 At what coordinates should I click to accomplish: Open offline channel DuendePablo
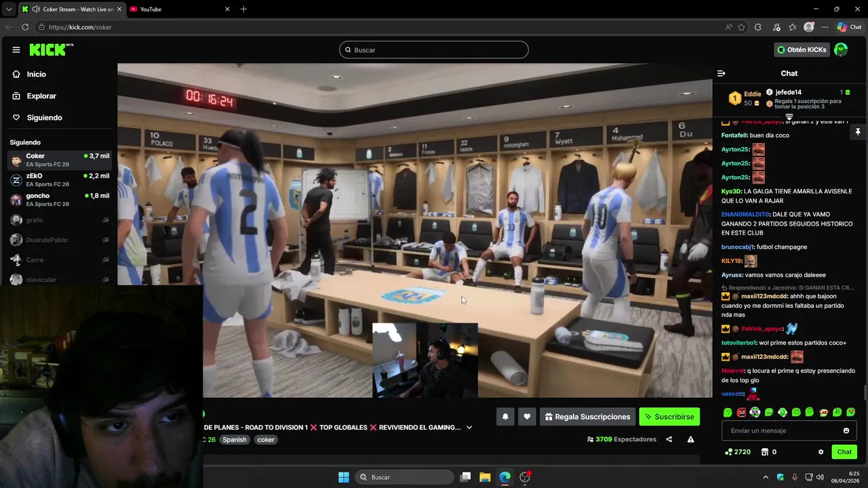pyautogui.click(x=60, y=239)
